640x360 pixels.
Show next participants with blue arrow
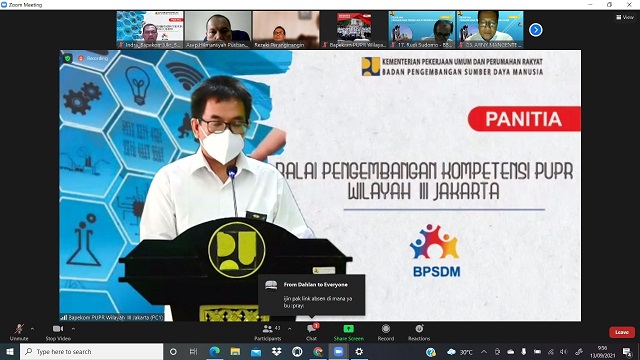[536, 30]
